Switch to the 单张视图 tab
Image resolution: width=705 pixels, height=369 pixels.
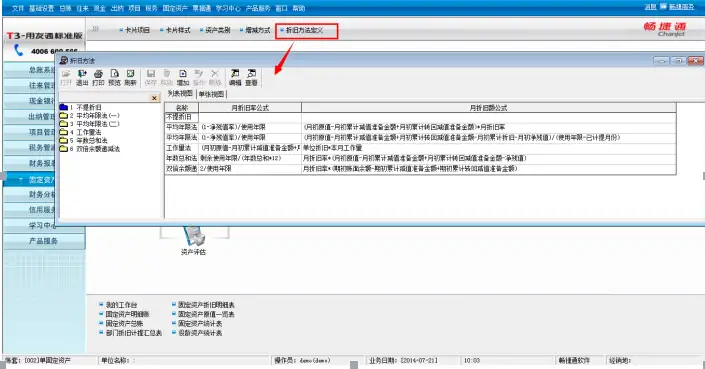pos(211,94)
